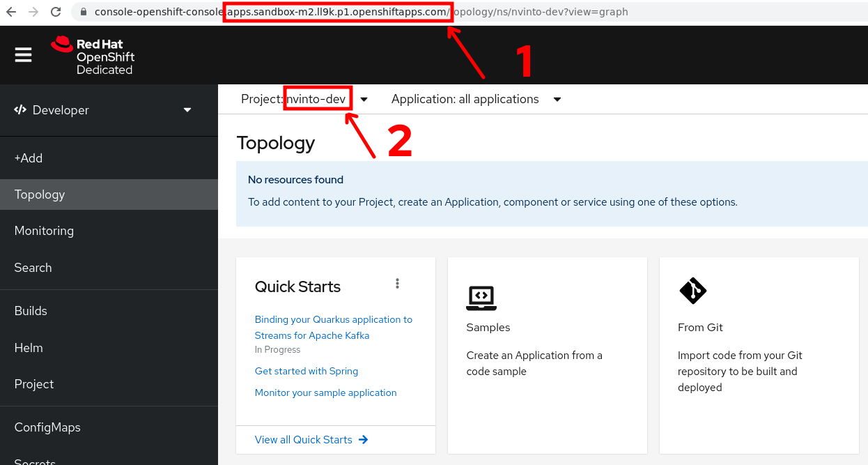Open View all Quick Starts

(x=304, y=439)
